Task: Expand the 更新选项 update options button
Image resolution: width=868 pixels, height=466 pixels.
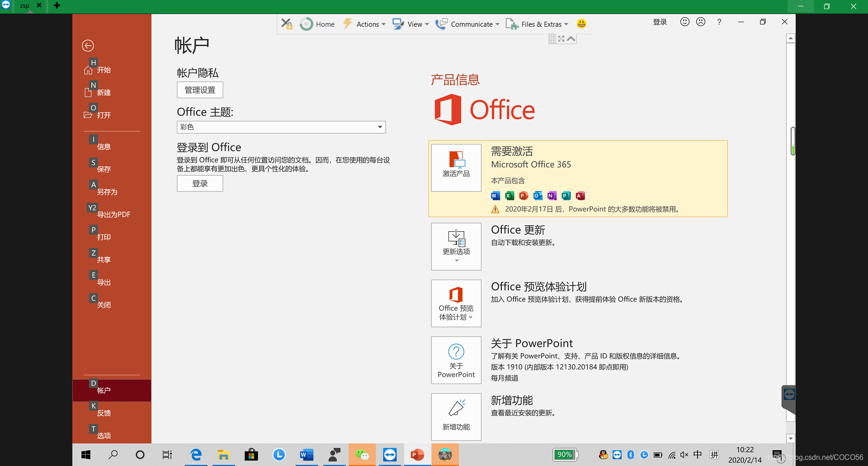Action: pyautogui.click(x=456, y=247)
